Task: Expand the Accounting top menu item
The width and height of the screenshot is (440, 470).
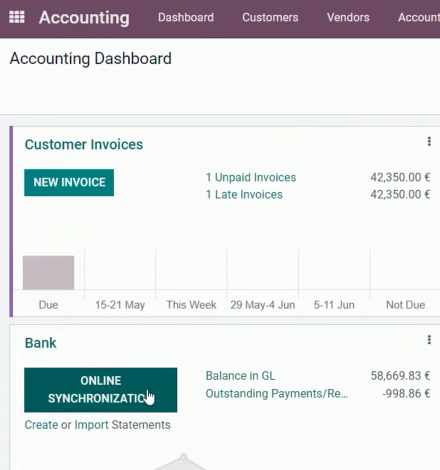Action: point(419,17)
